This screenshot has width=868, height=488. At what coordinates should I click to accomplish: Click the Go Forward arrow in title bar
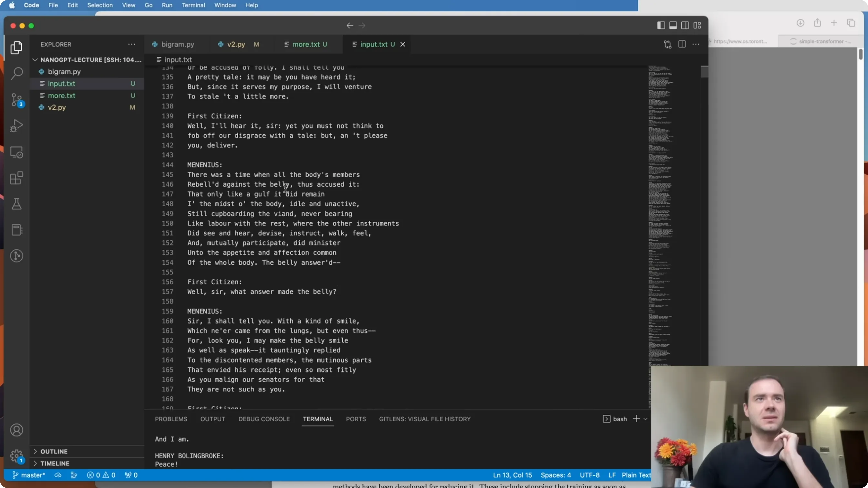point(362,25)
